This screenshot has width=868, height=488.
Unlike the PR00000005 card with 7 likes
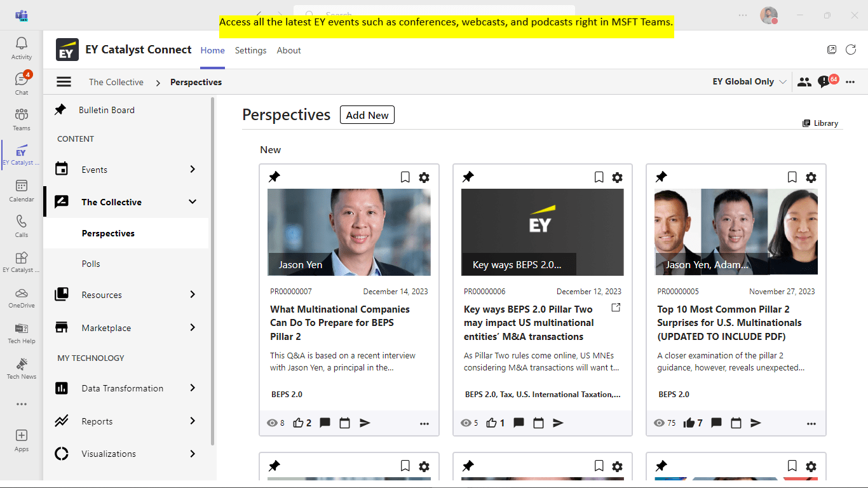689,423
